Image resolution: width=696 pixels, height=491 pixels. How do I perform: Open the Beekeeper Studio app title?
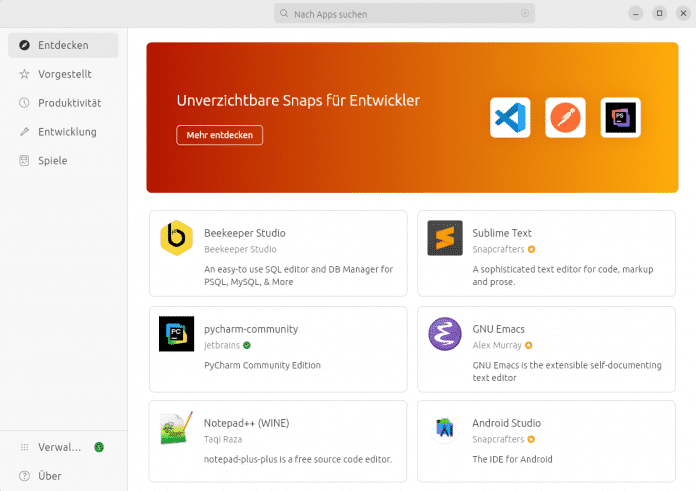coord(245,233)
